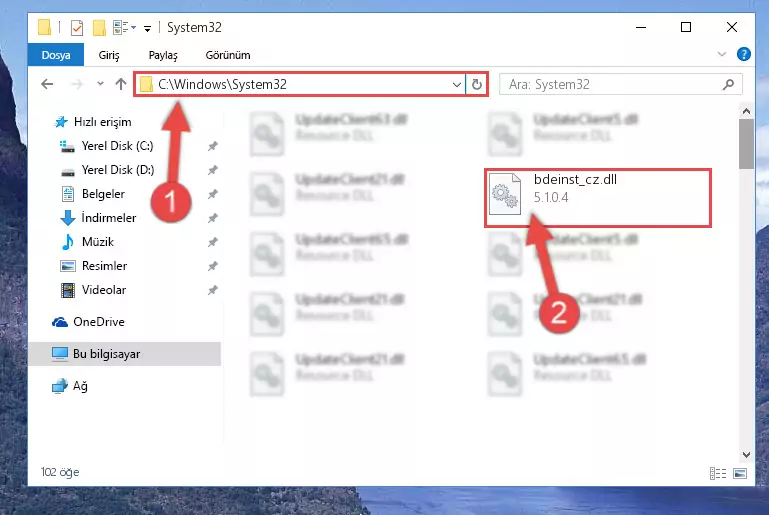769x515 pixels.
Task: Click the scrollbar up arrow
Action: (746, 111)
